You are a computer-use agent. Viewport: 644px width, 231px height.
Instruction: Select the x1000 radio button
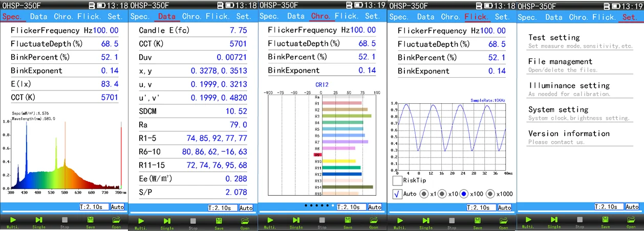point(490,194)
